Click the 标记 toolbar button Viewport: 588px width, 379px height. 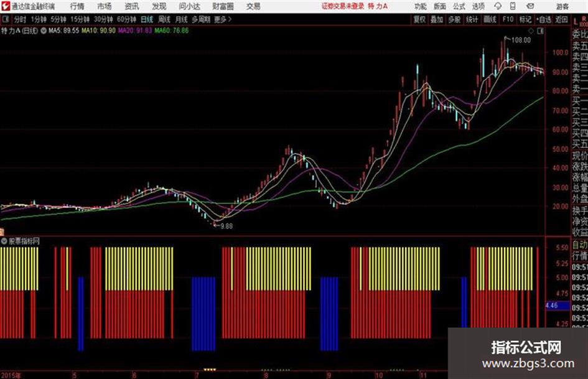click(525, 19)
